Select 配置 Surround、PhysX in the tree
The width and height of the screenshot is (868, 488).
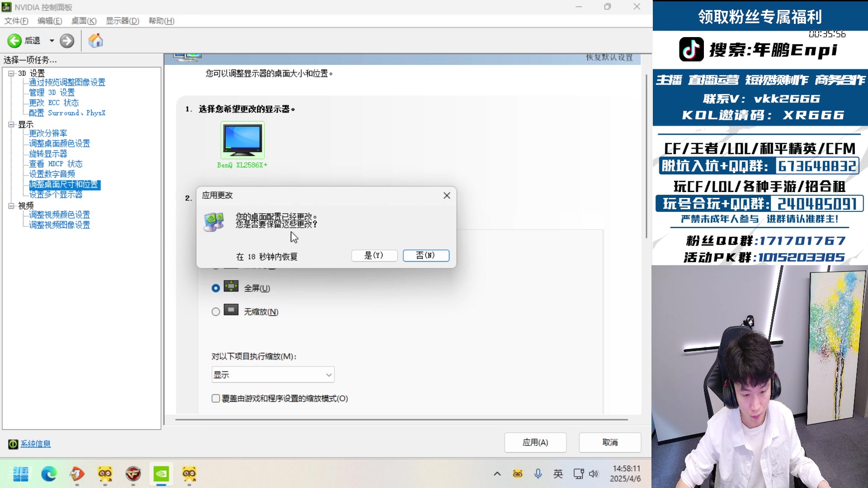67,113
